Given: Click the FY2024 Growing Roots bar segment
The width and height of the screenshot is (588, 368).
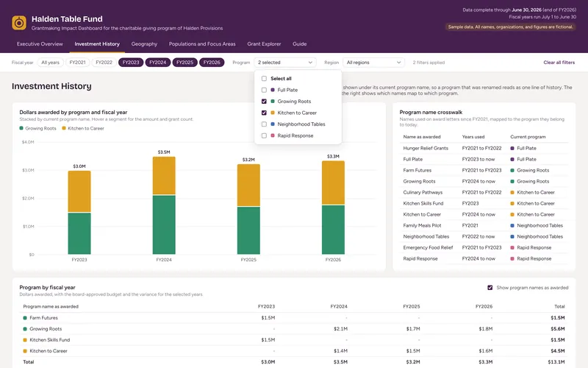Looking at the screenshot, I should point(164,225).
